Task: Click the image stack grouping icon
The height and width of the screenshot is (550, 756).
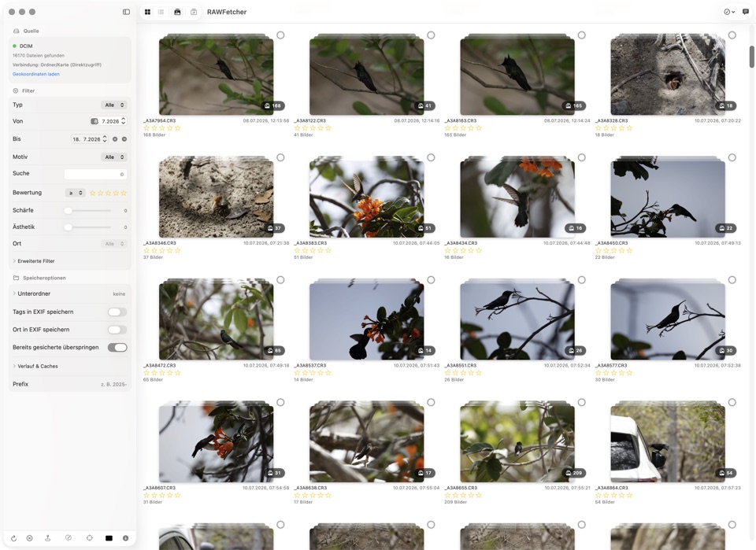Action: click(177, 12)
